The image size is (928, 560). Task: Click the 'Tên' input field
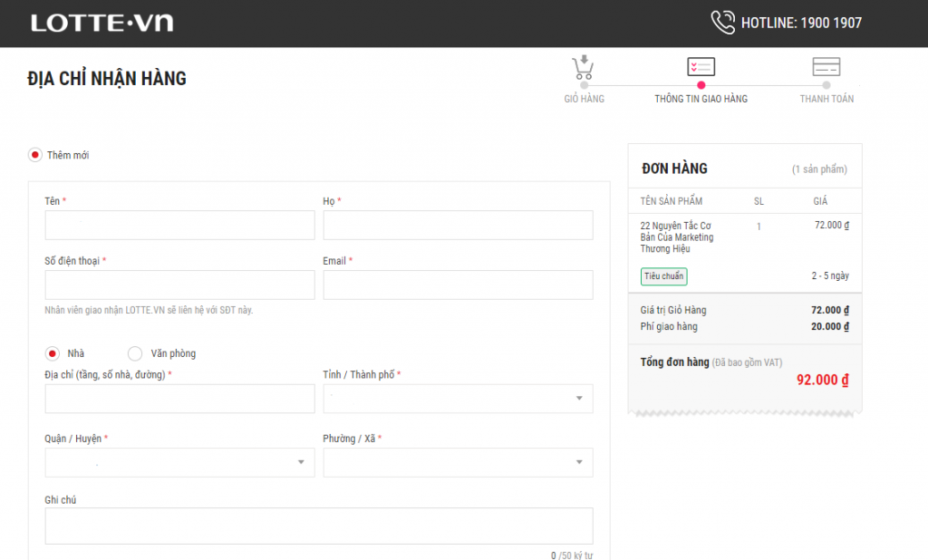tap(179, 226)
